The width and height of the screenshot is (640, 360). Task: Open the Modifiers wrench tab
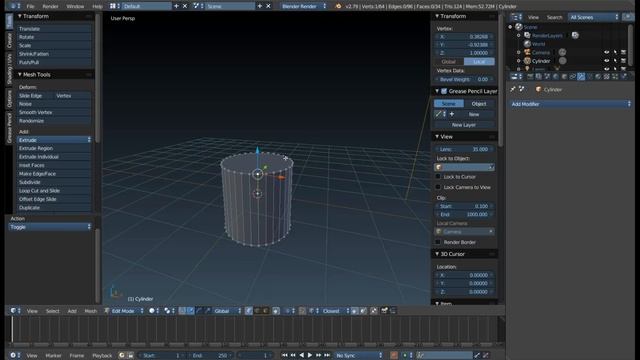(x=581, y=76)
